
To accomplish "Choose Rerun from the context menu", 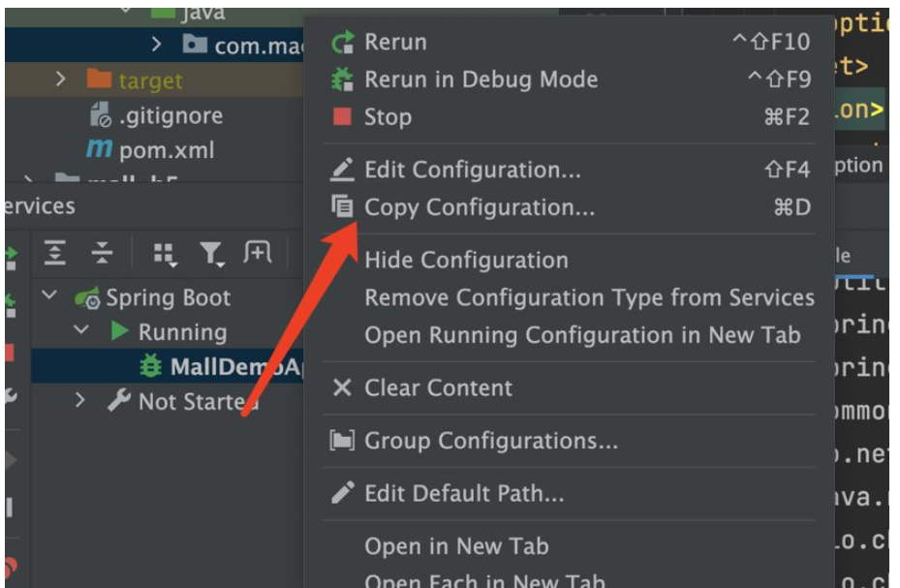I will [x=394, y=43].
